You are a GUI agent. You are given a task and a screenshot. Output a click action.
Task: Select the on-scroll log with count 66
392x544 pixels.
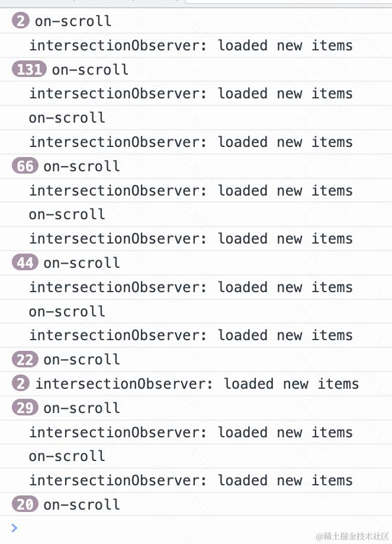click(x=196, y=166)
